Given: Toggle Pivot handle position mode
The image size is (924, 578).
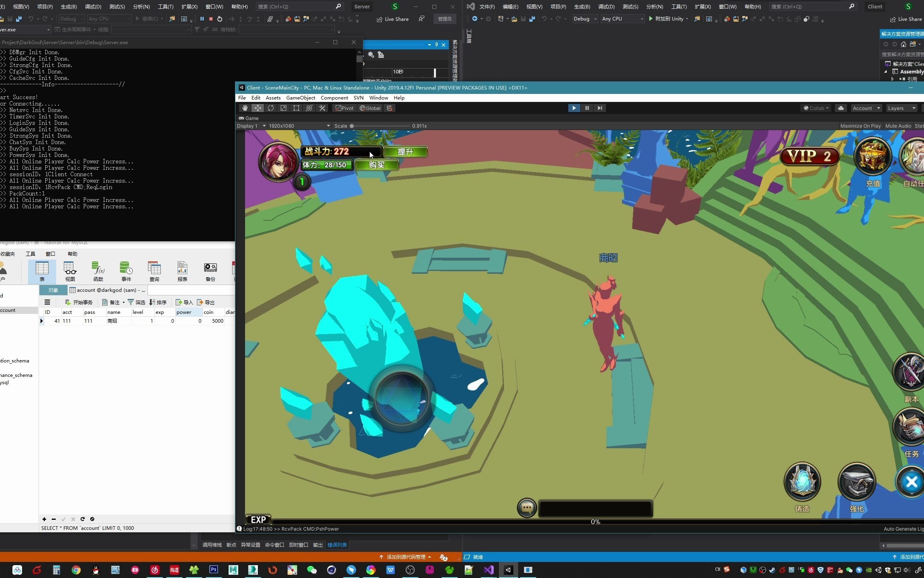Looking at the screenshot, I should (x=345, y=108).
